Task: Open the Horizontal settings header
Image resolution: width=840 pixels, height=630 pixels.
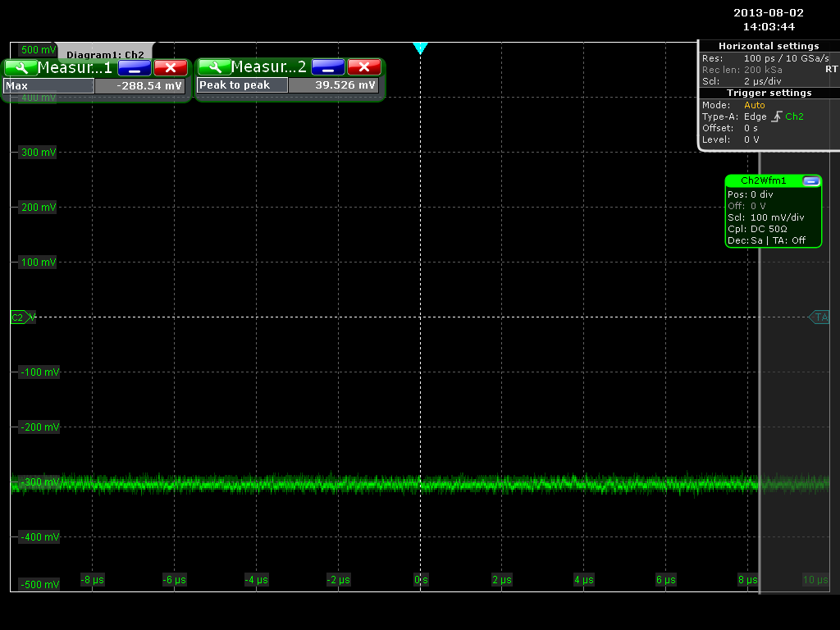Action: 769,47
